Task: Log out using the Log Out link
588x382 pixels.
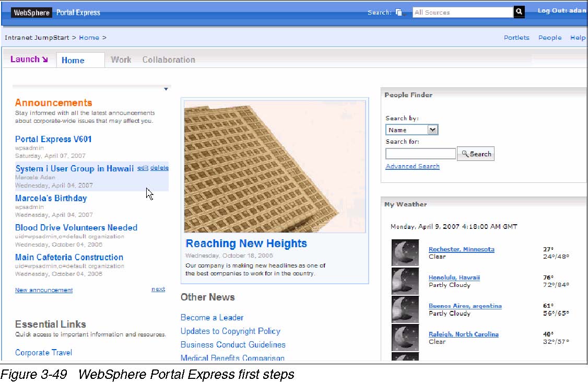Action: click(561, 10)
